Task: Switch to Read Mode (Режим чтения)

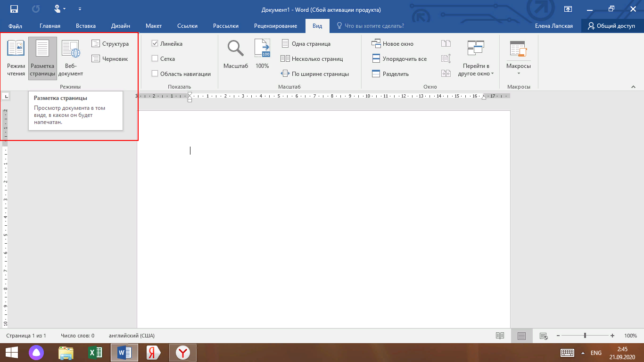Action: tap(16, 58)
